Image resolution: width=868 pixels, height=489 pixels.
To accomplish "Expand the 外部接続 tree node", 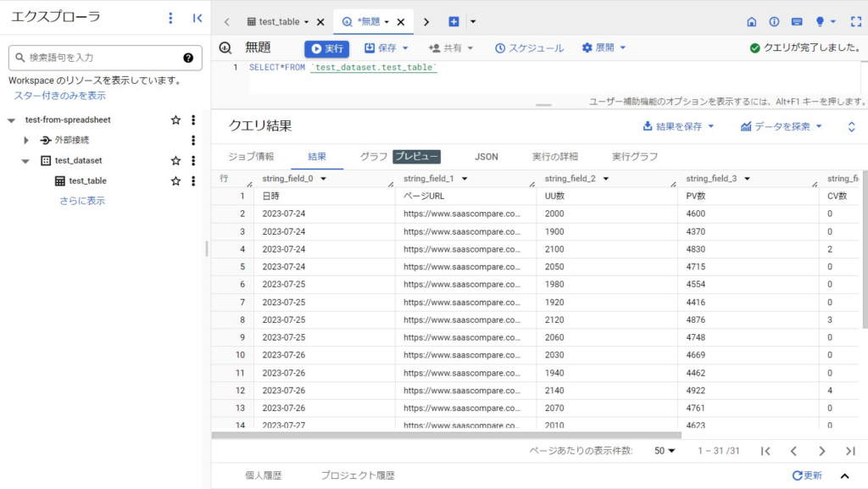I will coord(26,140).
